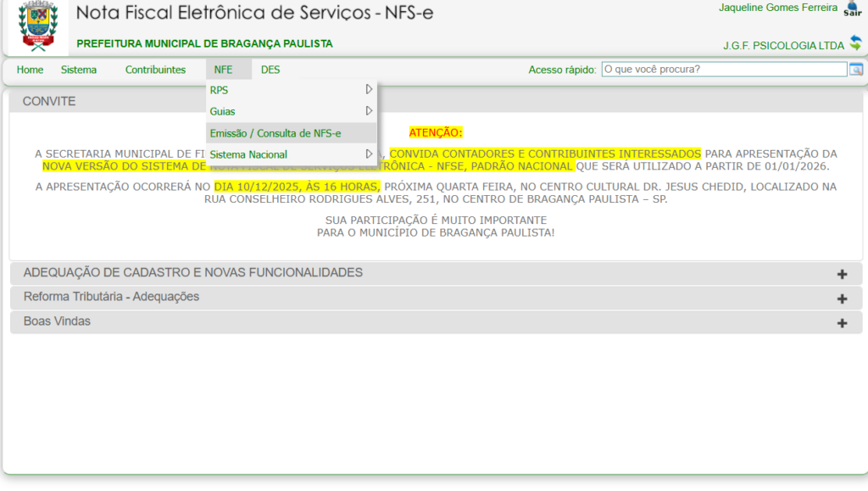Image resolution: width=868 pixels, height=491 pixels.
Task: Open the Contribuintes menu
Action: [x=155, y=70]
